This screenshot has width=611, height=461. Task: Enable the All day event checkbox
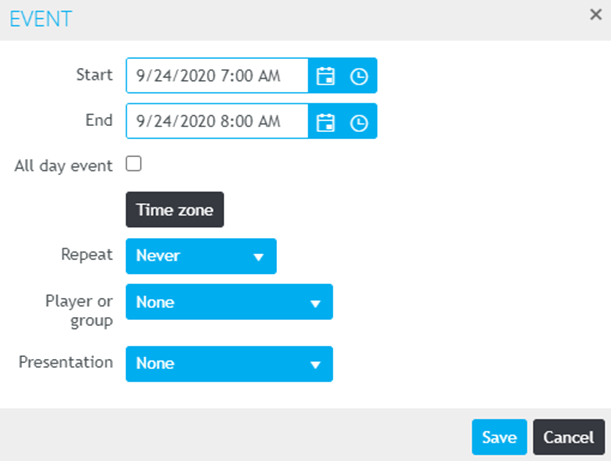click(133, 164)
